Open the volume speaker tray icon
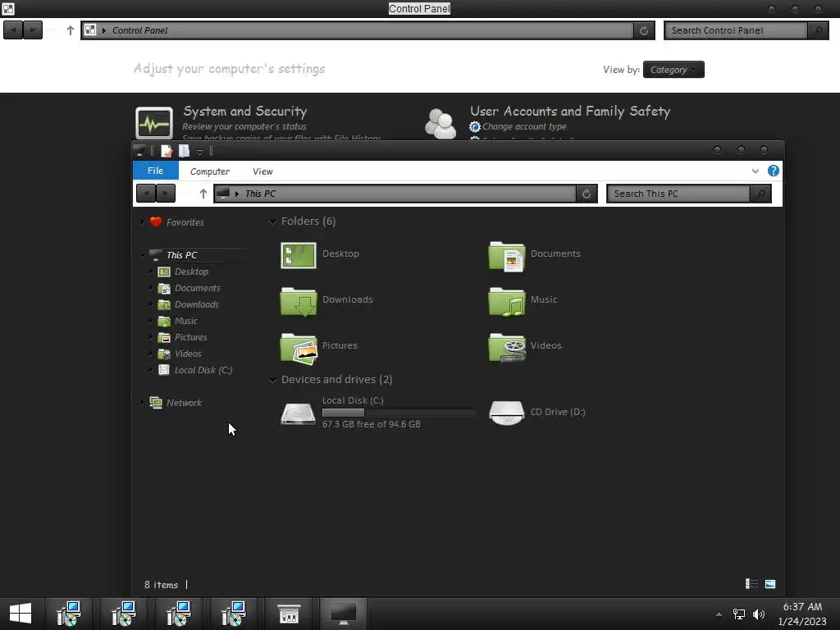Screen dimensions: 840x630 (x=759, y=614)
